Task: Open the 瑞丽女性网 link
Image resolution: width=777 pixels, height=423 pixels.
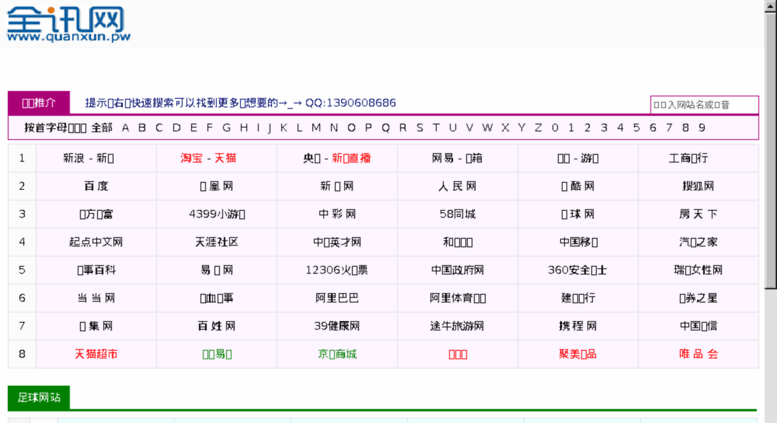Action: [x=698, y=270]
